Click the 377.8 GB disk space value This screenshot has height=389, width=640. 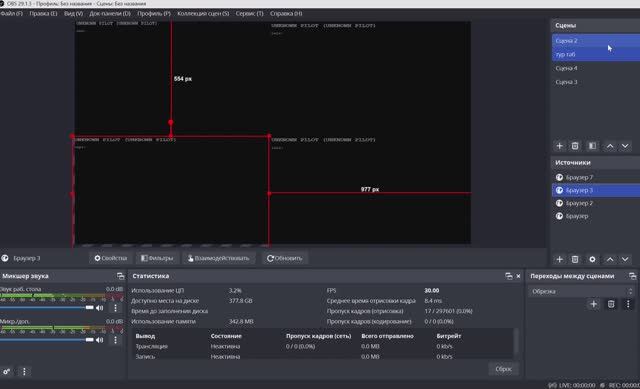[240, 300]
